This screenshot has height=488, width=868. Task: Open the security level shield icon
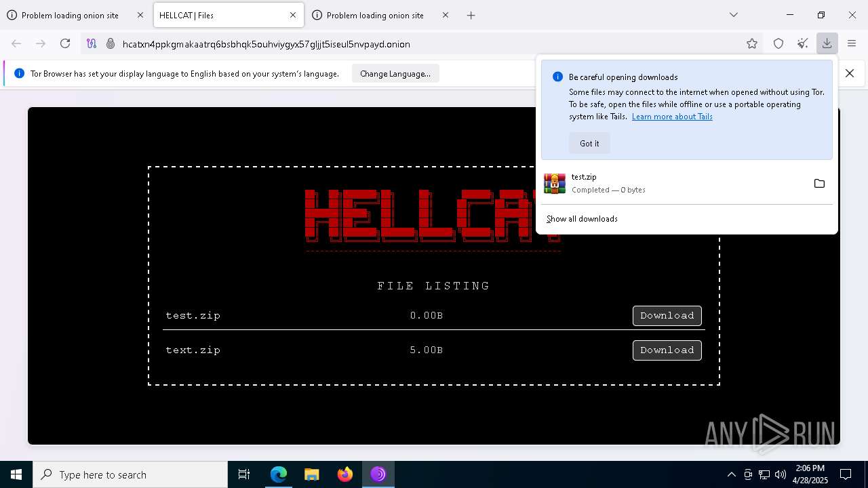click(778, 43)
